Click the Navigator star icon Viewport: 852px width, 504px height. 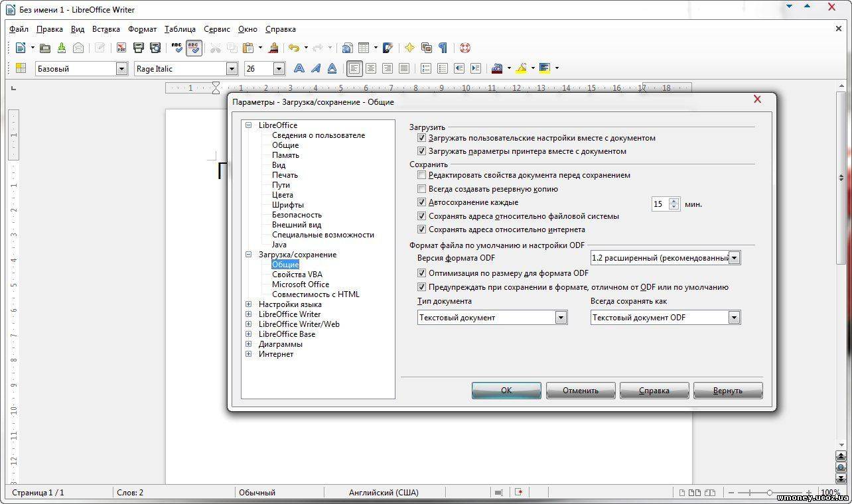pos(409,48)
